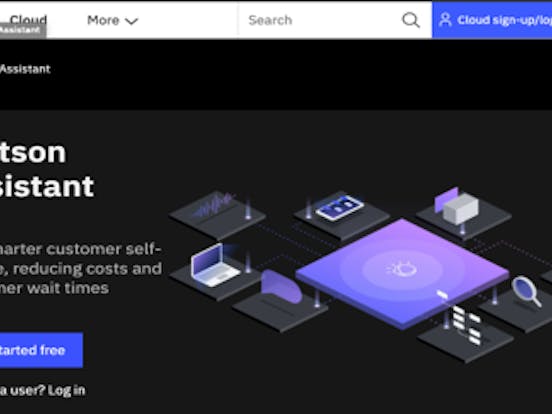Click the Cloud sign-up/log in button
552x414 pixels.
tap(492, 20)
